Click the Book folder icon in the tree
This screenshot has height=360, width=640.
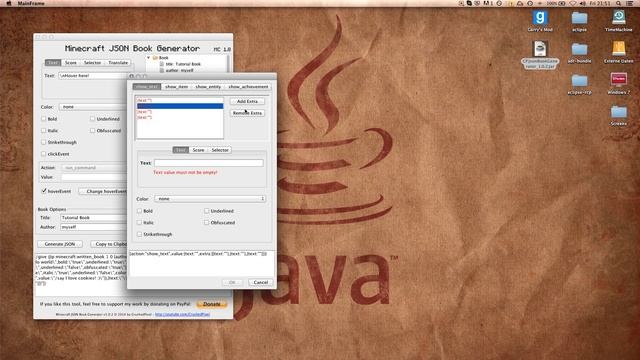[x=155, y=58]
